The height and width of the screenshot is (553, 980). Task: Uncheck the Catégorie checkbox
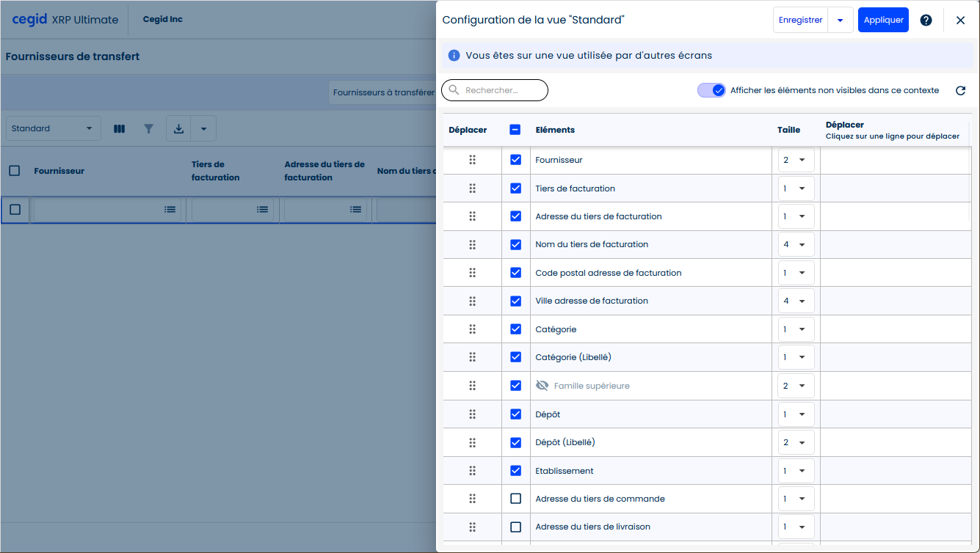515,329
